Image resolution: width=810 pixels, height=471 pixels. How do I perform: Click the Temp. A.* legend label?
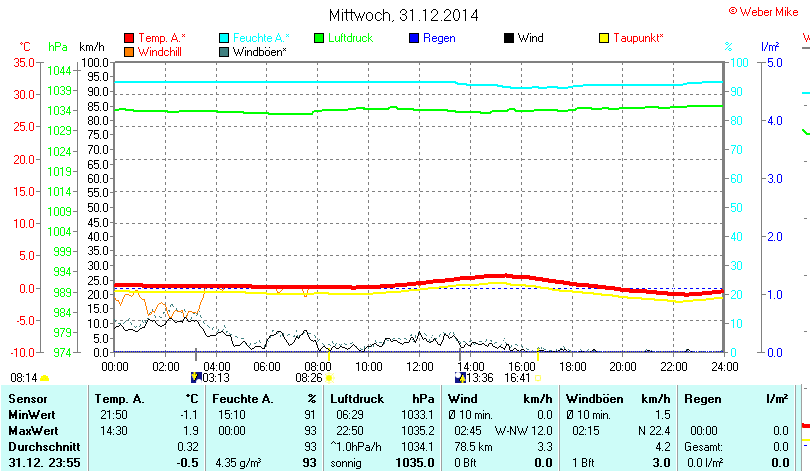pyautogui.click(x=162, y=38)
